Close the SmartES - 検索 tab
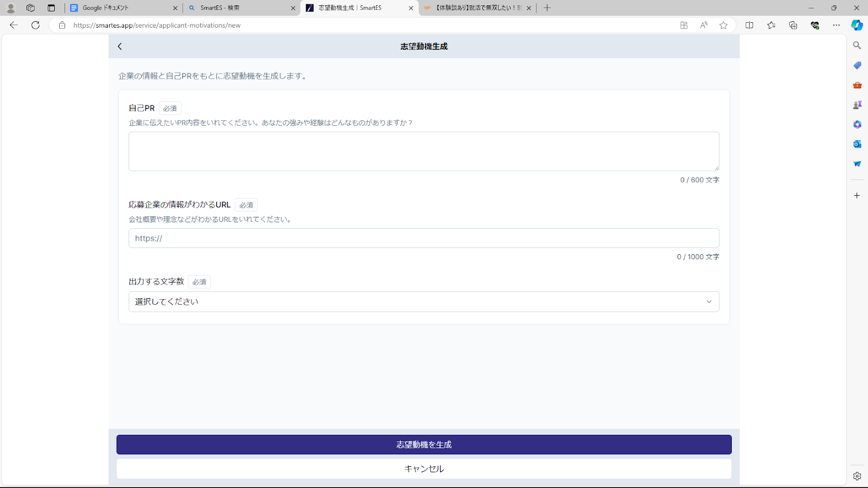 293,8
